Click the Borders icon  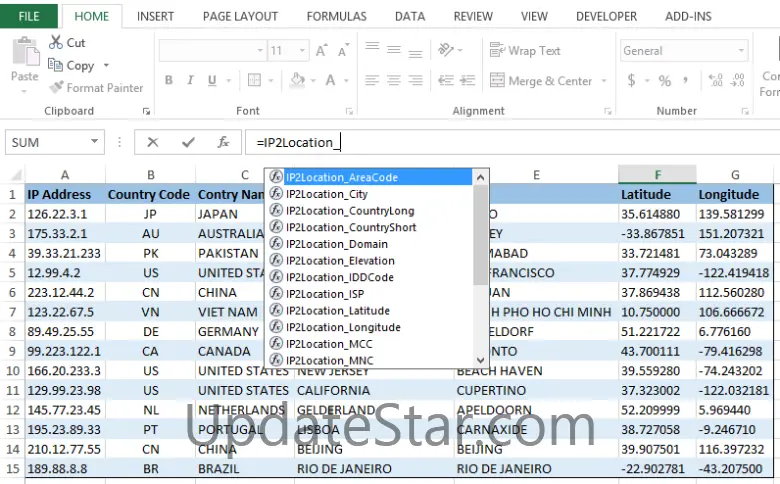(254, 80)
